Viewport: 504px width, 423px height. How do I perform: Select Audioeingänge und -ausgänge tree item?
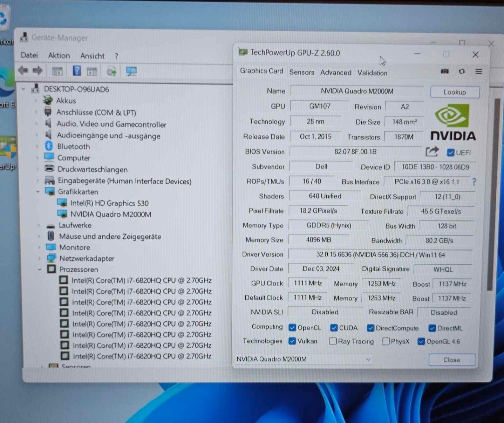109,135
